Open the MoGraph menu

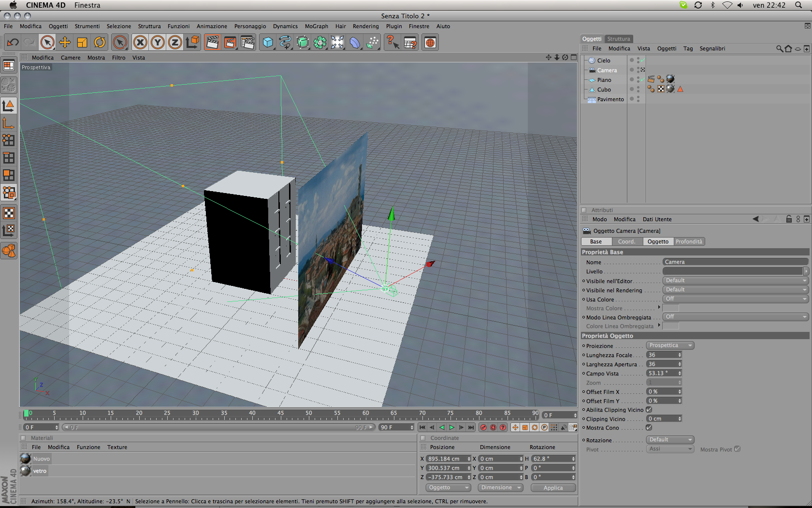click(317, 26)
